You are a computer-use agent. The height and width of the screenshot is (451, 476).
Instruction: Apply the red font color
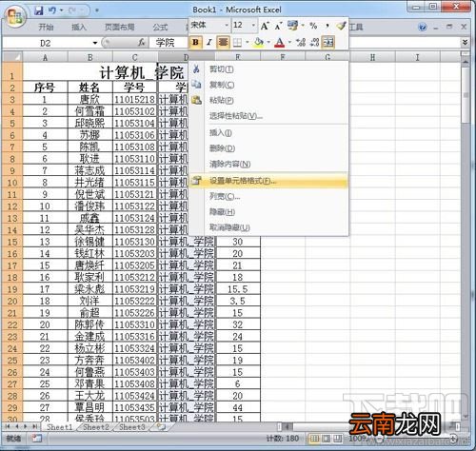280,42
